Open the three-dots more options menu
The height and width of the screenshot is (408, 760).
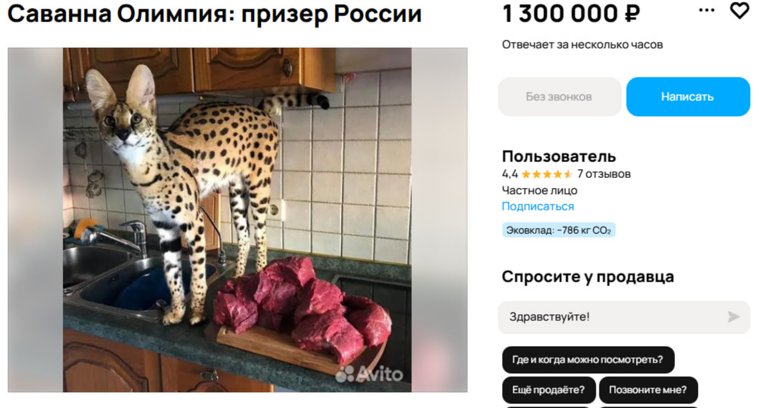706,10
